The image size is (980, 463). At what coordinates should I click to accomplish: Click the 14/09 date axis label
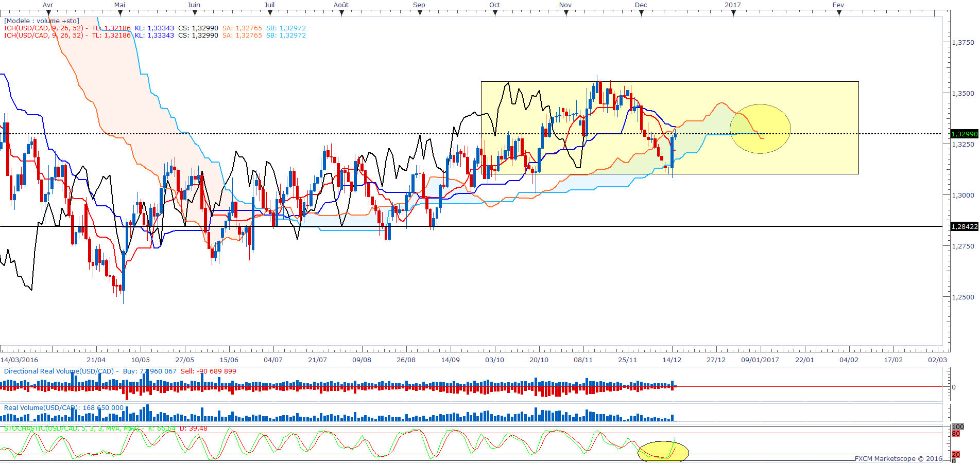[450, 360]
